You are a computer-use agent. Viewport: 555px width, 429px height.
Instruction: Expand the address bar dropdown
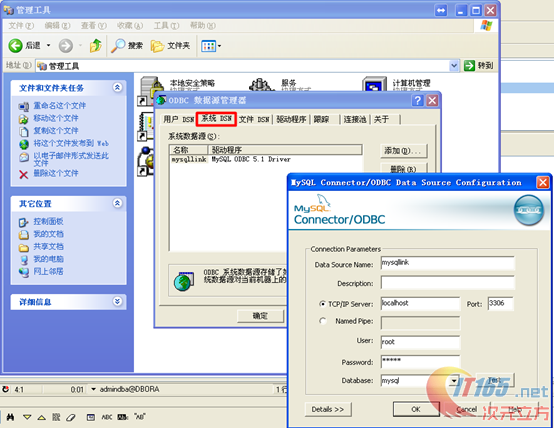(454, 66)
